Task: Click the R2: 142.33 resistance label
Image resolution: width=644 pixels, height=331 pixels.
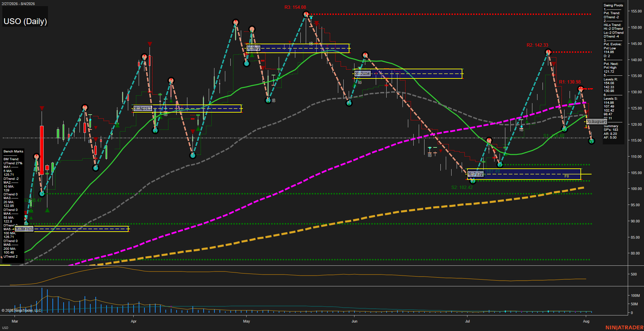Action: click(537, 45)
